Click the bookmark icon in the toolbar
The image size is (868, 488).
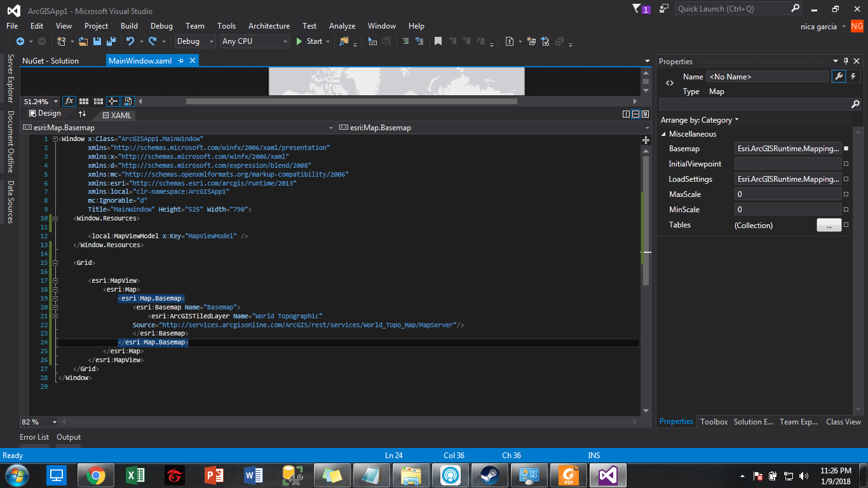(x=438, y=41)
